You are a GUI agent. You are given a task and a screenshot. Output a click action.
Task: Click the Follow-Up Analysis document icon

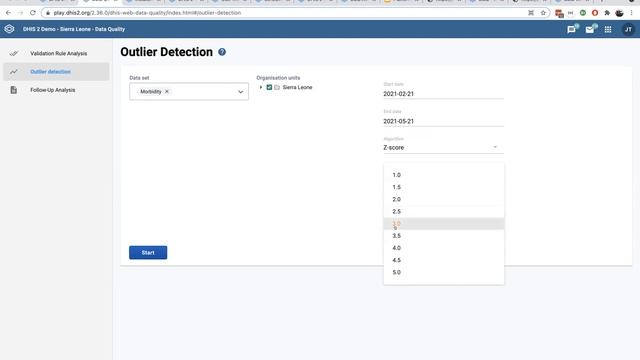pyautogui.click(x=13, y=90)
